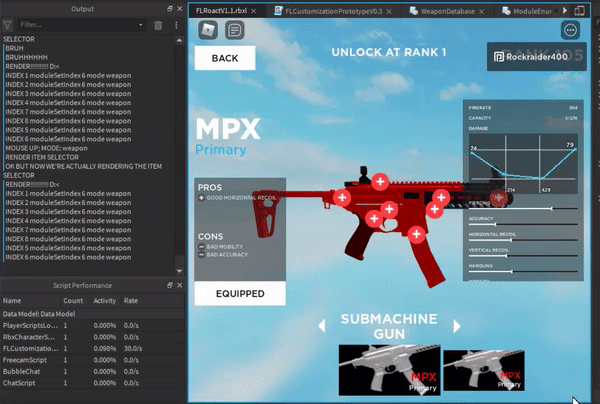The image size is (600, 404).
Task: Undock the Script Performance panel
Action: click(x=170, y=285)
